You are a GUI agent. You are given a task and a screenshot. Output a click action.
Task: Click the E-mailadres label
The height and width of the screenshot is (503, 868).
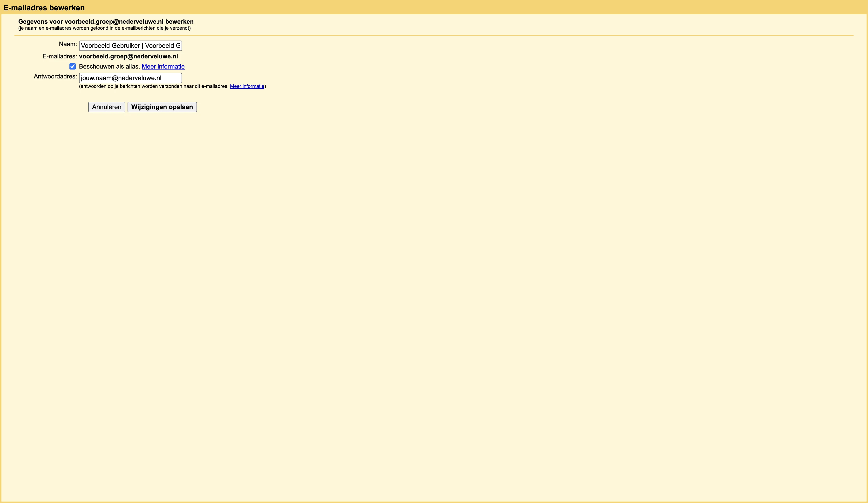pyautogui.click(x=59, y=56)
